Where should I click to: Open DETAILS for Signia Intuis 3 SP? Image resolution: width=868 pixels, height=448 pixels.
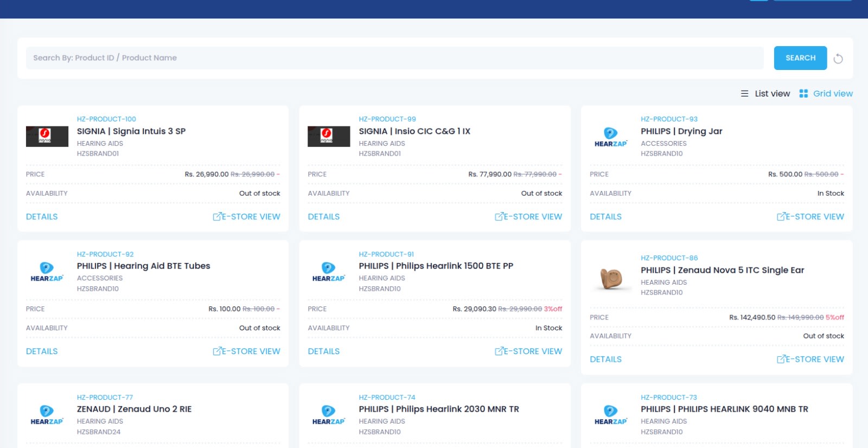point(42,216)
